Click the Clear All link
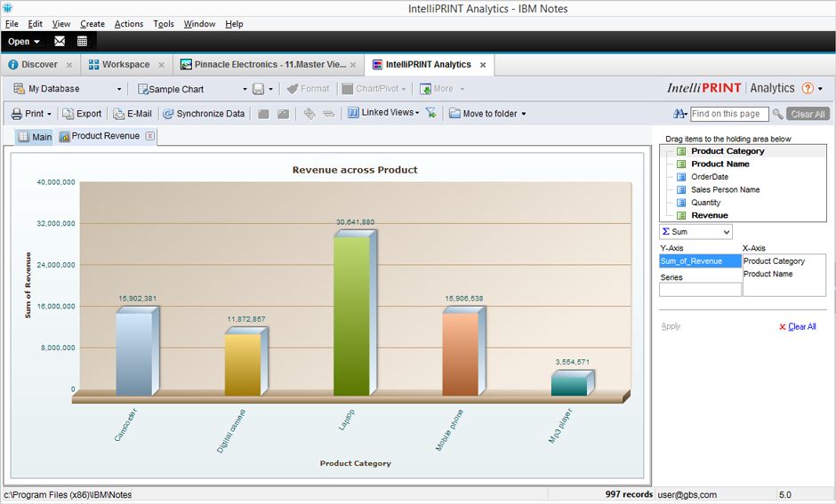Screen dimensions: 836x504 [x=801, y=327]
